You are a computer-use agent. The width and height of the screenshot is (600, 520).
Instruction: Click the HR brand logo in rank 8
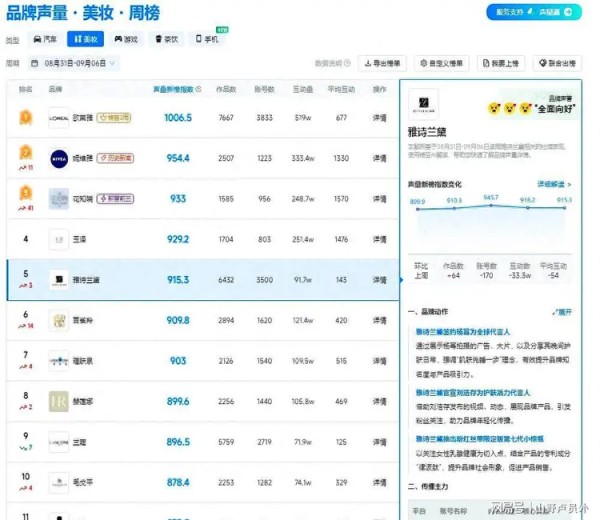click(x=59, y=401)
